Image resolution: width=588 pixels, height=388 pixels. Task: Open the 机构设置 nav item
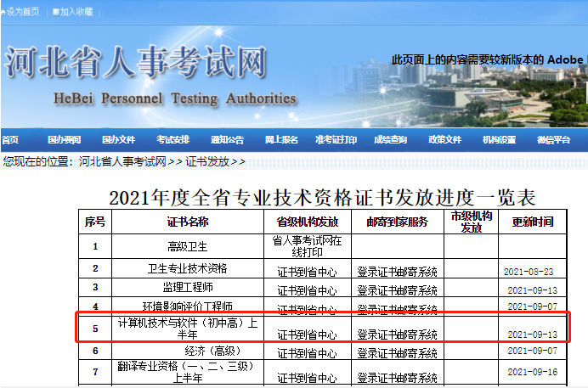[499, 140]
